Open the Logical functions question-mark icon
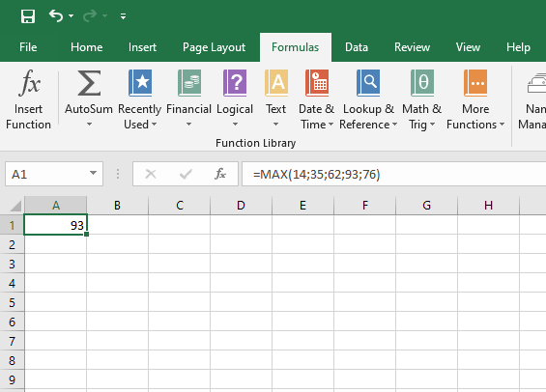 (235, 83)
